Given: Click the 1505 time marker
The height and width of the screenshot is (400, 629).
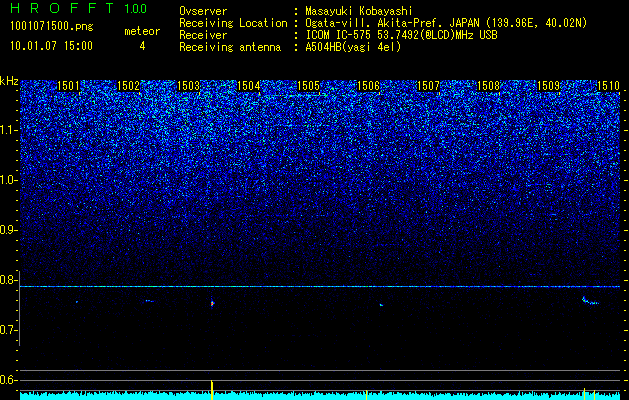Looking at the screenshot, I should coord(308,86).
